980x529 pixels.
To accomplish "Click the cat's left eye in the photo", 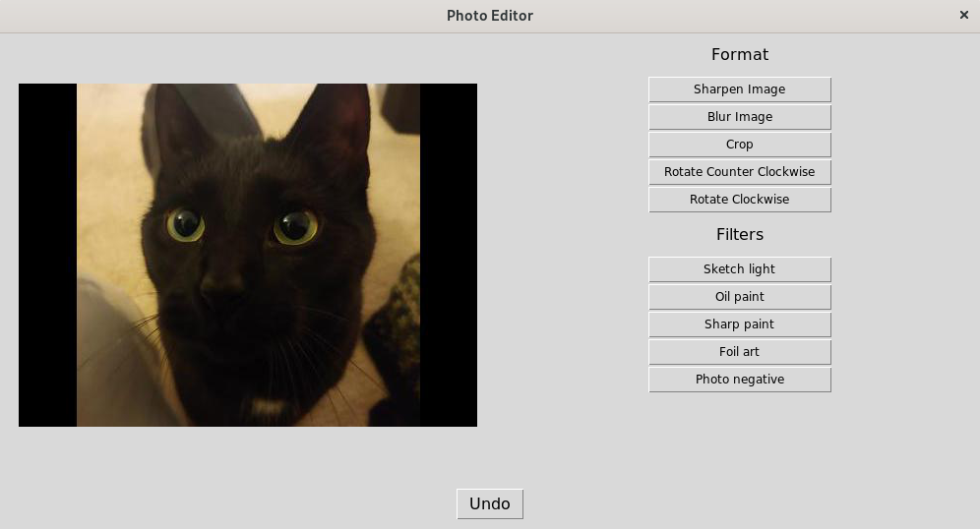I will click(186, 225).
